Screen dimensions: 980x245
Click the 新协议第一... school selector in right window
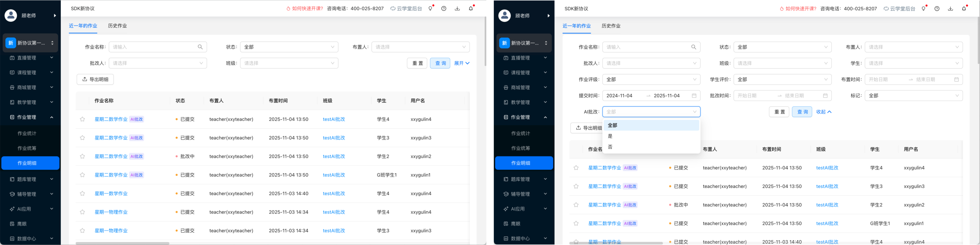[524, 43]
